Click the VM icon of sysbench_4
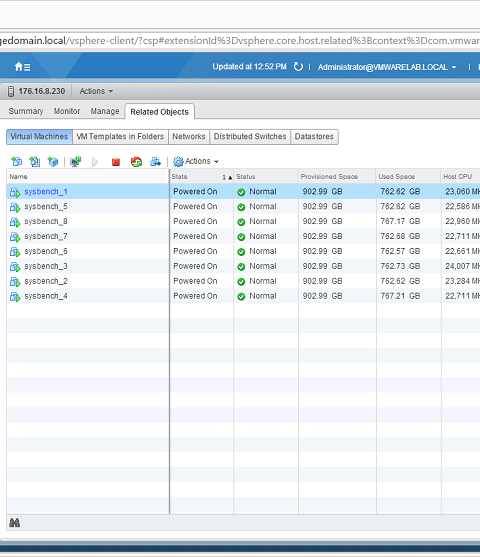The height and width of the screenshot is (557, 480). click(15, 297)
